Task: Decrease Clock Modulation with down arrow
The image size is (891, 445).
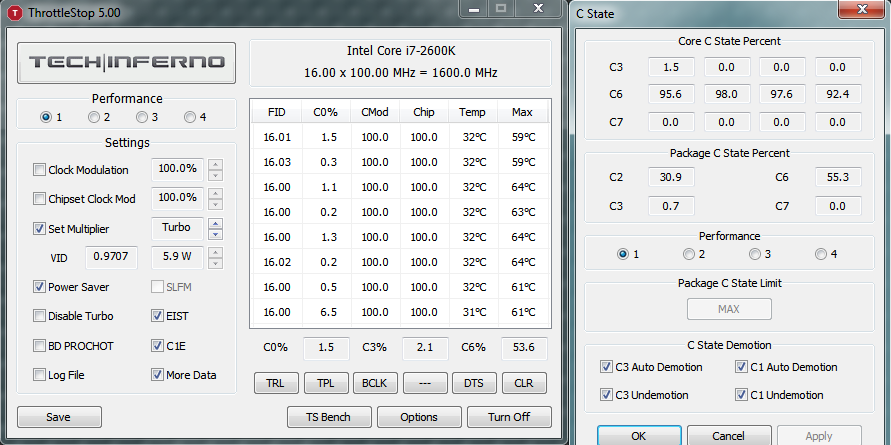Action: (215, 175)
